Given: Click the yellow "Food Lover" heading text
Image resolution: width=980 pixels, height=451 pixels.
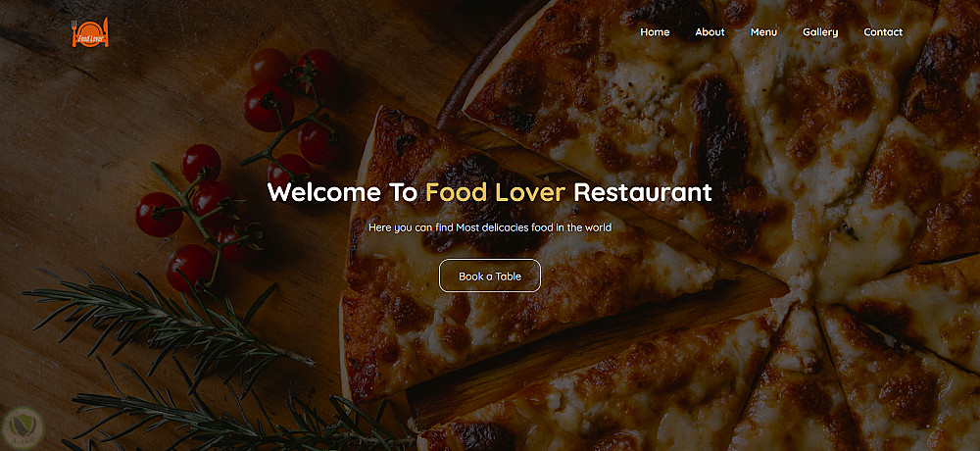Looking at the screenshot, I should (x=495, y=192).
